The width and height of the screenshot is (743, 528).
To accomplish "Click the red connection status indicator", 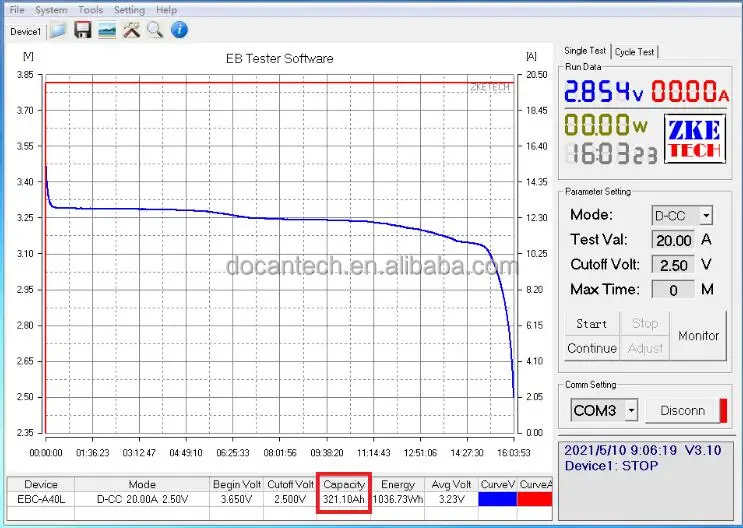I will [x=723, y=410].
